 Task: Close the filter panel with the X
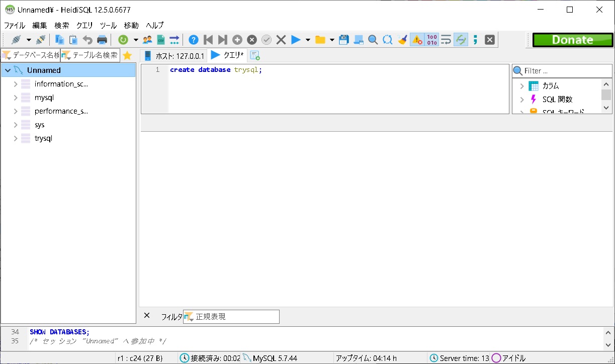coord(147,316)
